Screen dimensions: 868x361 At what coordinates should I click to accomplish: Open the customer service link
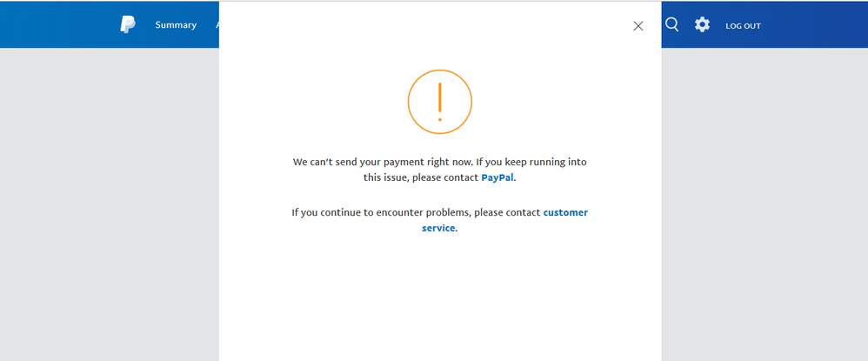[x=504, y=220]
